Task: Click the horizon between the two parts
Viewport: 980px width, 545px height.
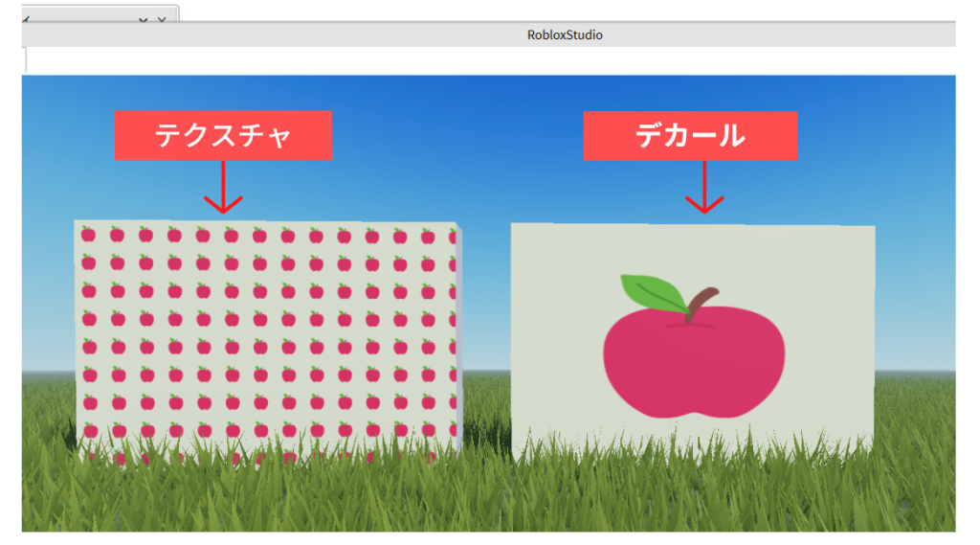Action: coord(486,372)
